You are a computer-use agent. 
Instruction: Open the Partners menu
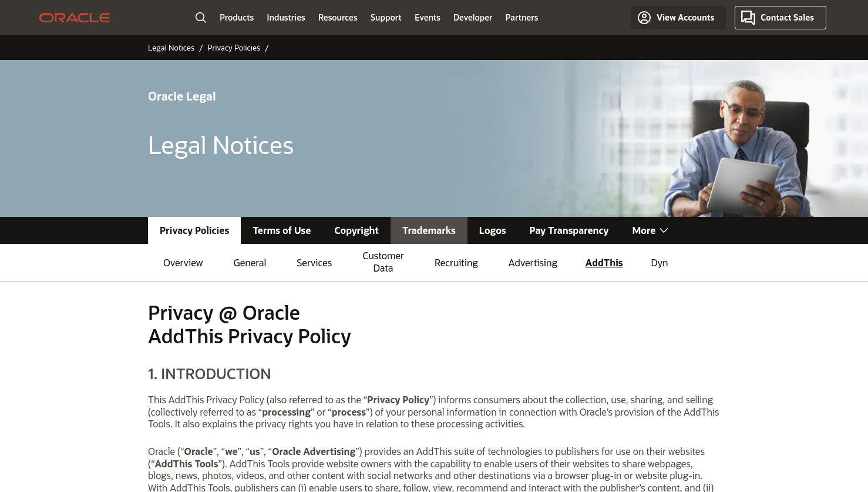(x=522, y=18)
